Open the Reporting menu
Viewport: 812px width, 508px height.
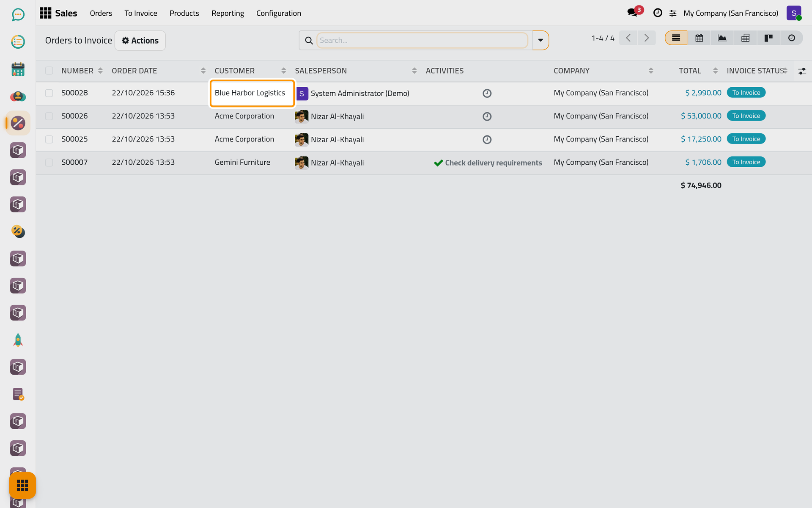(228, 13)
